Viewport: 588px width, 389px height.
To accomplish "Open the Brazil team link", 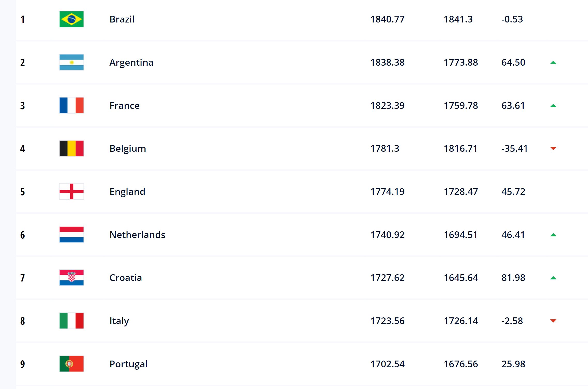I will point(122,19).
